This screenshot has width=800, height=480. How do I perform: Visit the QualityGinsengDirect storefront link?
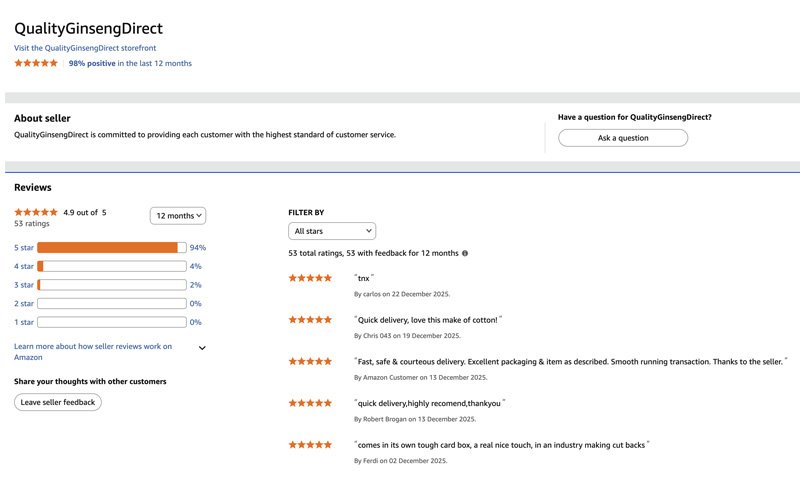pyautogui.click(x=85, y=48)
